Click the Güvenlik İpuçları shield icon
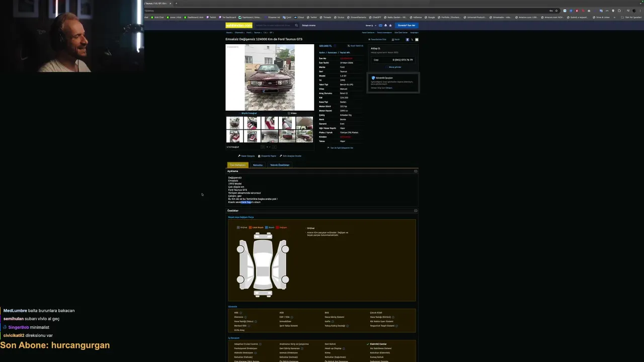644x362 pixels. [373, 78]
